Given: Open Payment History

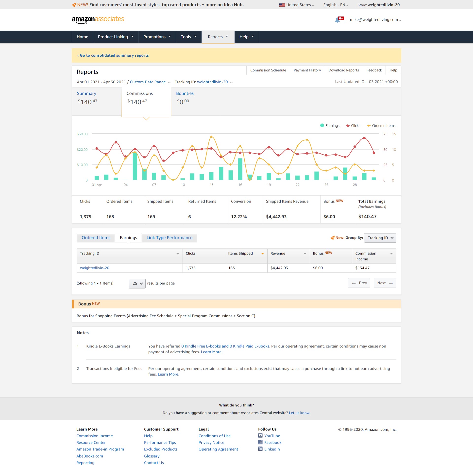Looking at the screenshot, I should pos(307,70).
